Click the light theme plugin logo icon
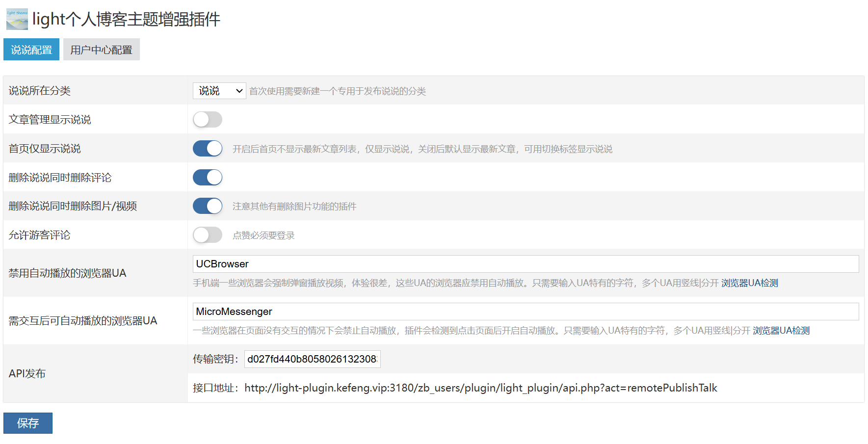 pos(17,19)
